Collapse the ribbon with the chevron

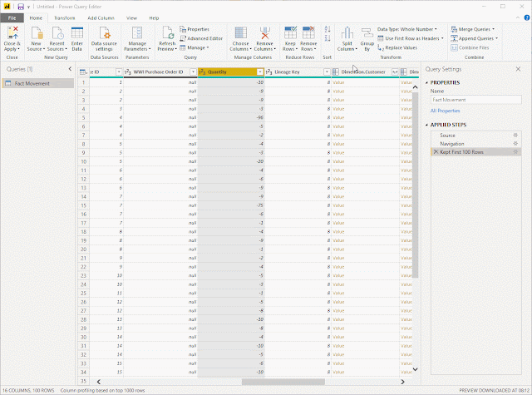pos(518,18)
